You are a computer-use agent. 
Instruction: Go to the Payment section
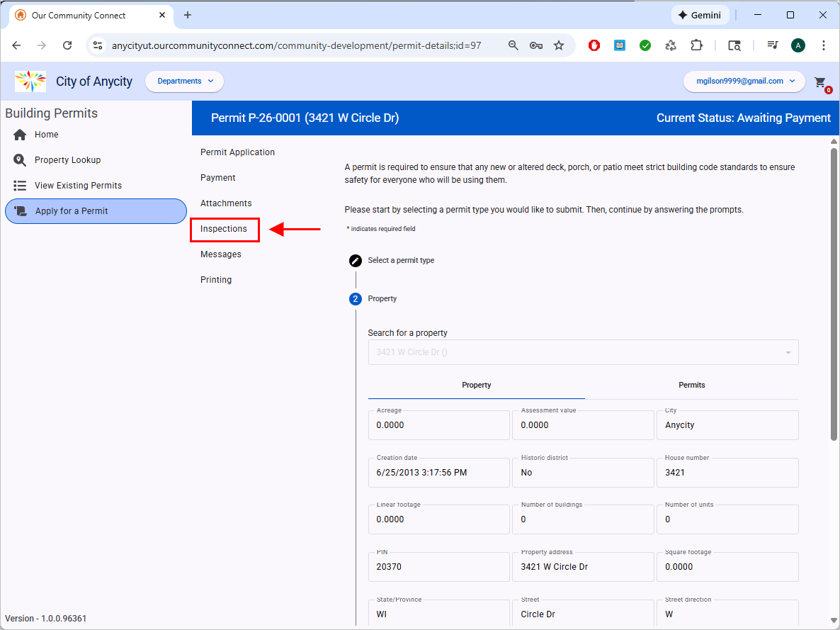point(218,178)
